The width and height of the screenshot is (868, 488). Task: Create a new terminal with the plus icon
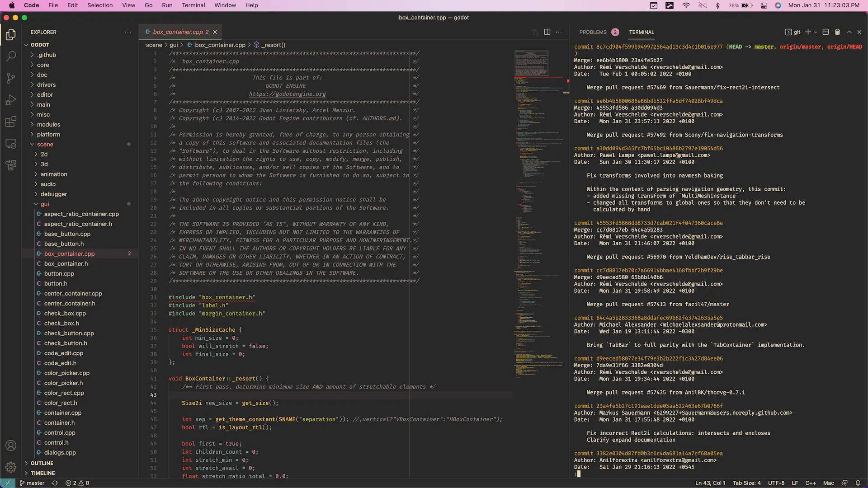808,32
